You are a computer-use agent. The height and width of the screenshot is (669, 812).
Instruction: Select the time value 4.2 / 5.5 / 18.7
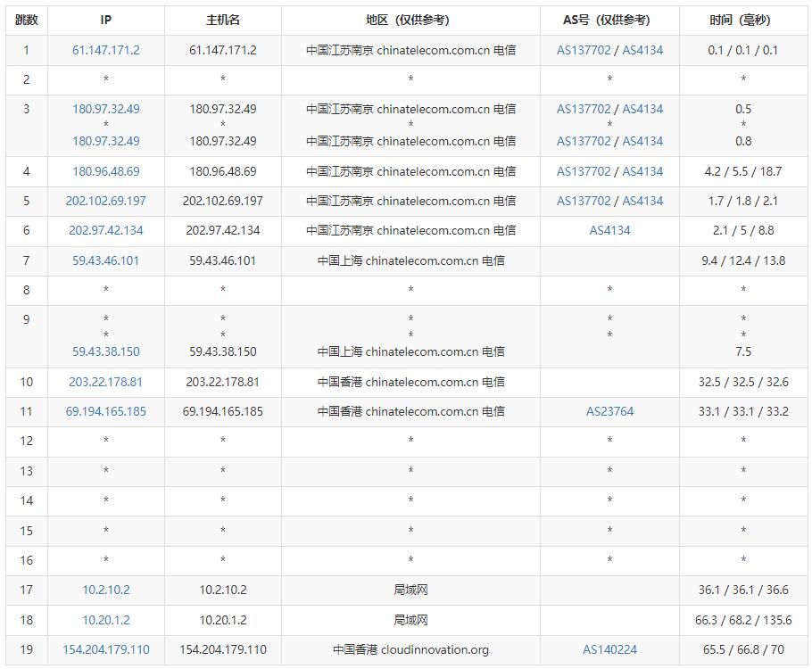(x=743, y=171)
